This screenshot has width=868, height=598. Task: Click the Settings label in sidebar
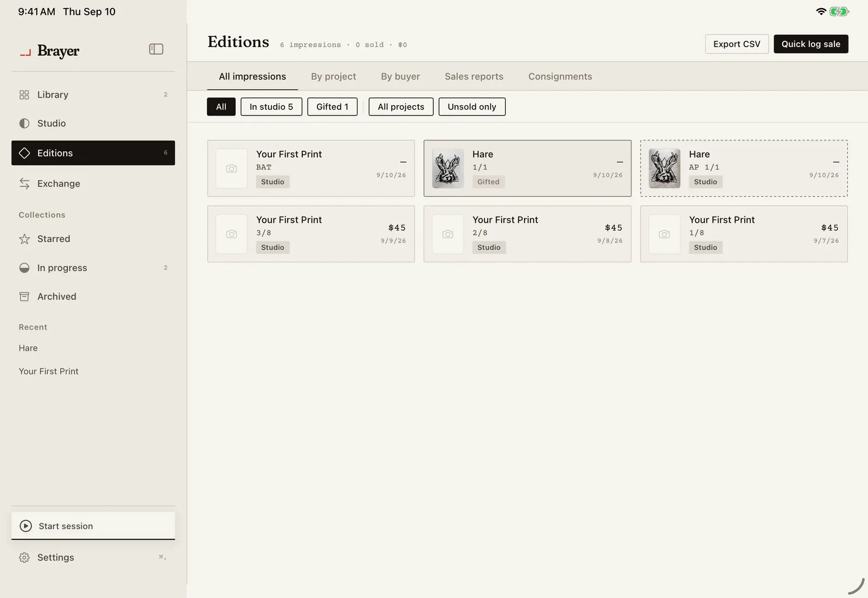[55, 557]
